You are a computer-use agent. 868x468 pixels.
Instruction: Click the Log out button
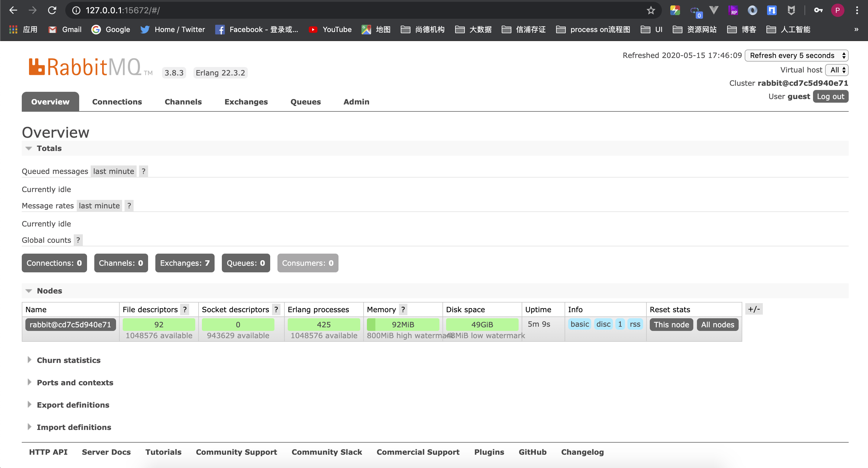830,97
